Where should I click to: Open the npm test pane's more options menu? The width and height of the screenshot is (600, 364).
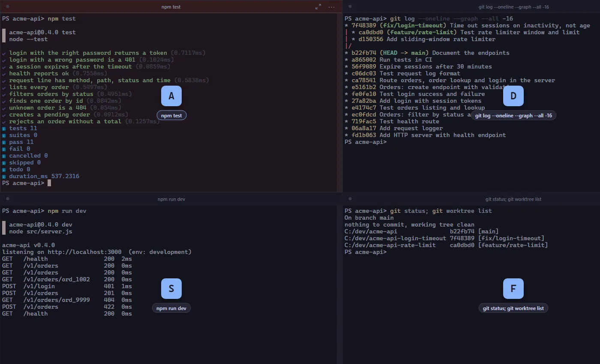tap(332, 7)
